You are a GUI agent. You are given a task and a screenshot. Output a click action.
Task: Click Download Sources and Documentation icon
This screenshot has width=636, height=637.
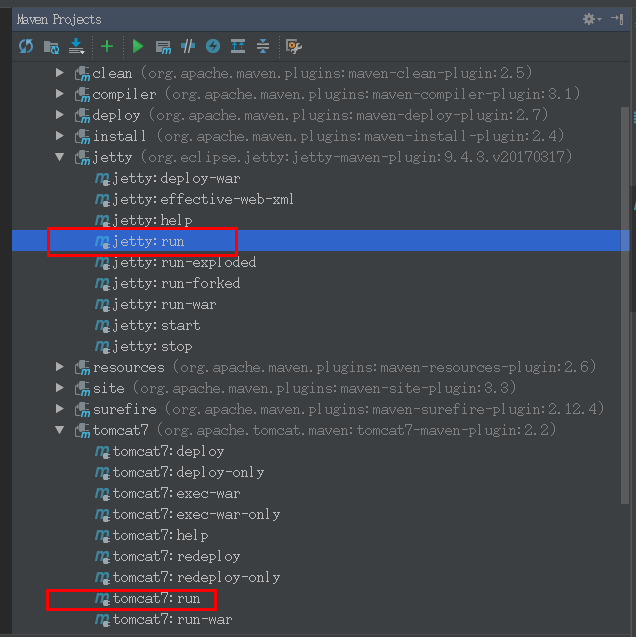pos(76,46)
